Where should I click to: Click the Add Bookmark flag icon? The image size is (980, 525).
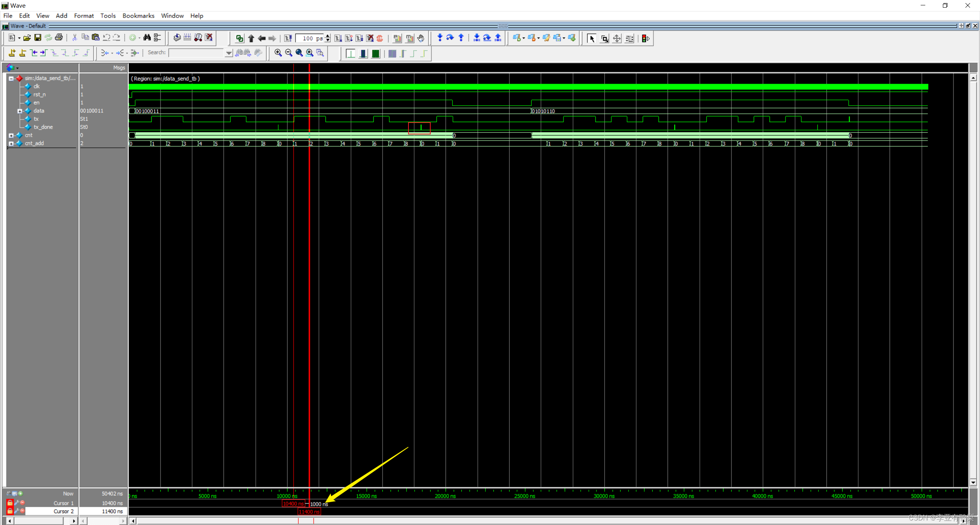[x=517, y=38]
